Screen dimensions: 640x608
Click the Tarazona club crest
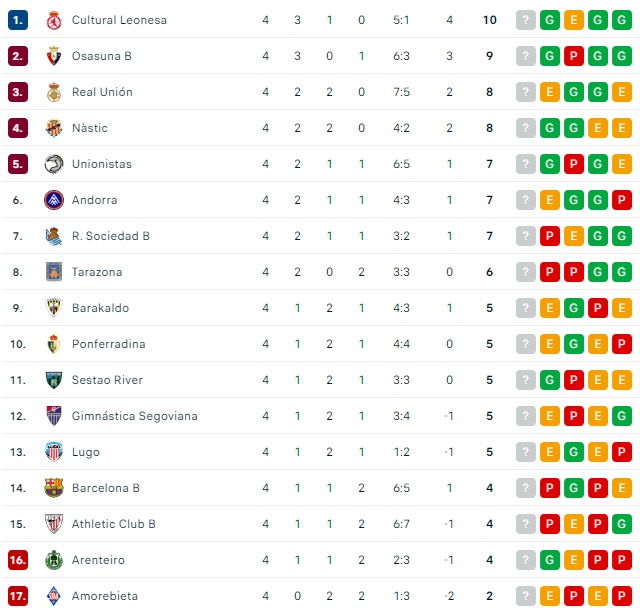pyautogui.click(x=54, y=272)
